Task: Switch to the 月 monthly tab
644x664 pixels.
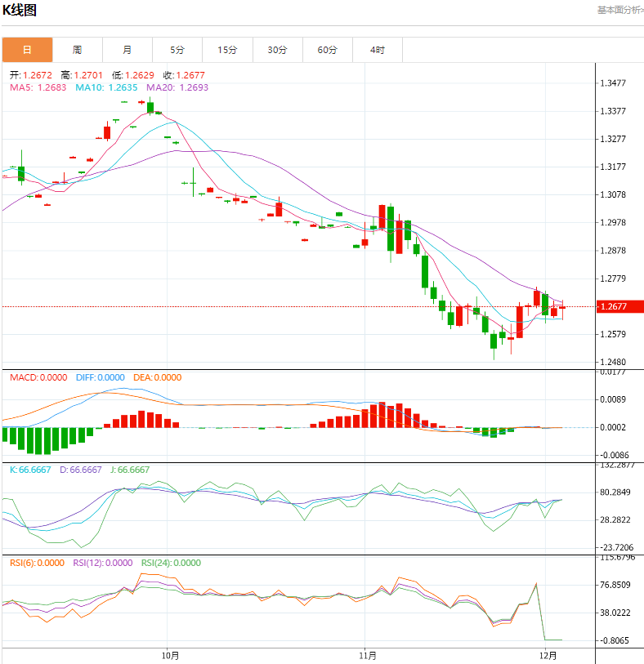Action: (x=127, y=50)
